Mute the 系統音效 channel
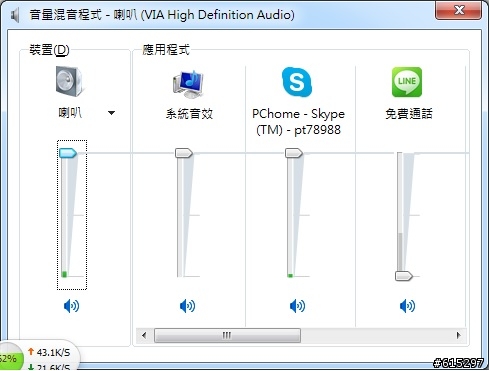This screenshot has width=489, height=371. pyautogui.click(x=187, y=306)
